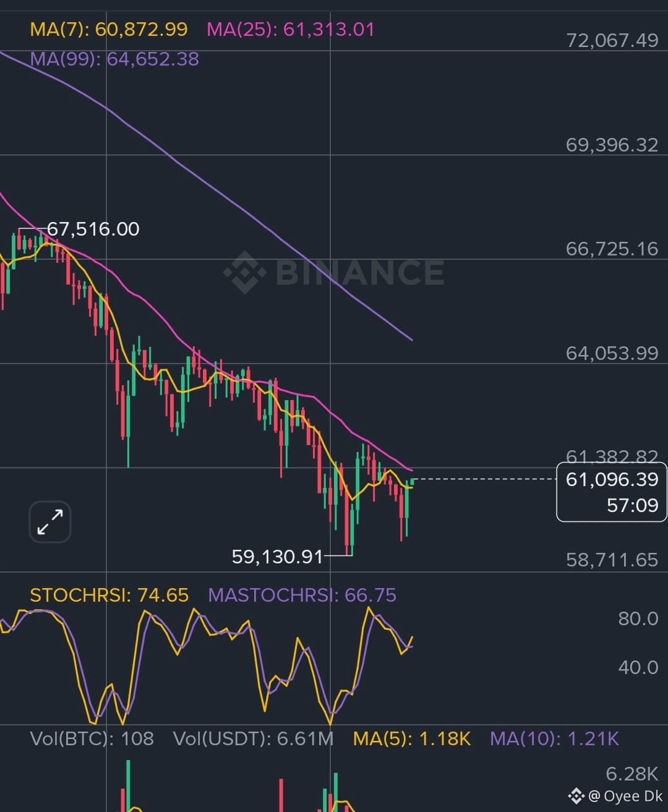Tap the volume MA(5): 1.18K label
Viewport: 668px width, 812px height.
tap(412, 738)
